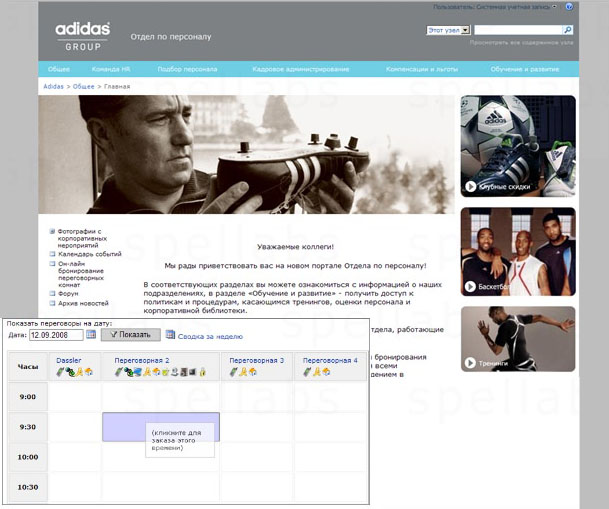The width and height of the screenshot is (609, 509).
Task: Click the 10:00 time row label
Action: coord(28,457)
